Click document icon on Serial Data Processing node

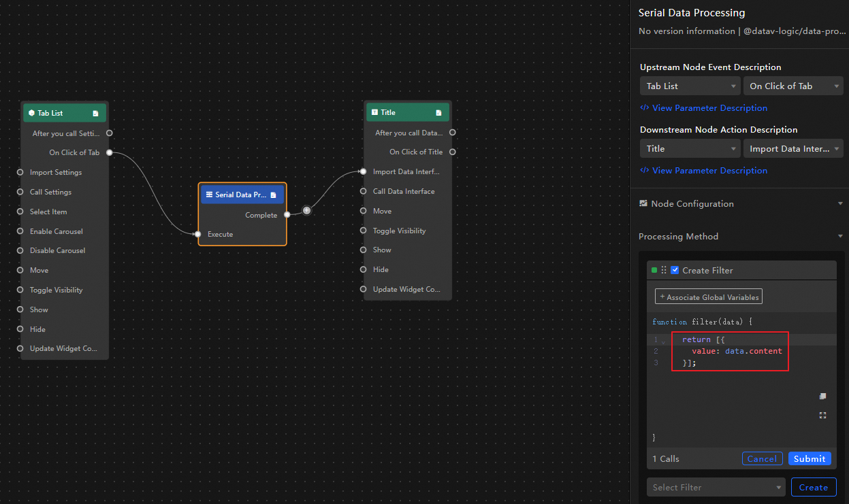pyautogui.click(x=273, y=195)
